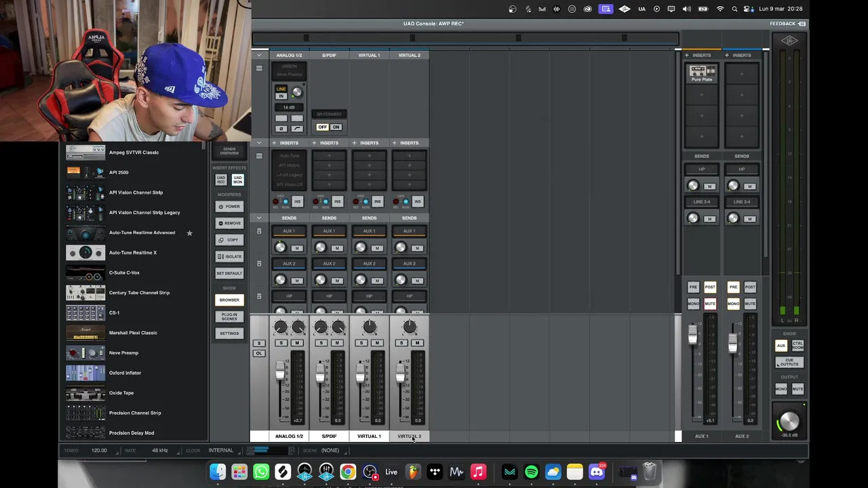This screenshot has width=868, height=488.
Task: Click the INS button on Analog 1/2
Action: click(x=297, y=201)
